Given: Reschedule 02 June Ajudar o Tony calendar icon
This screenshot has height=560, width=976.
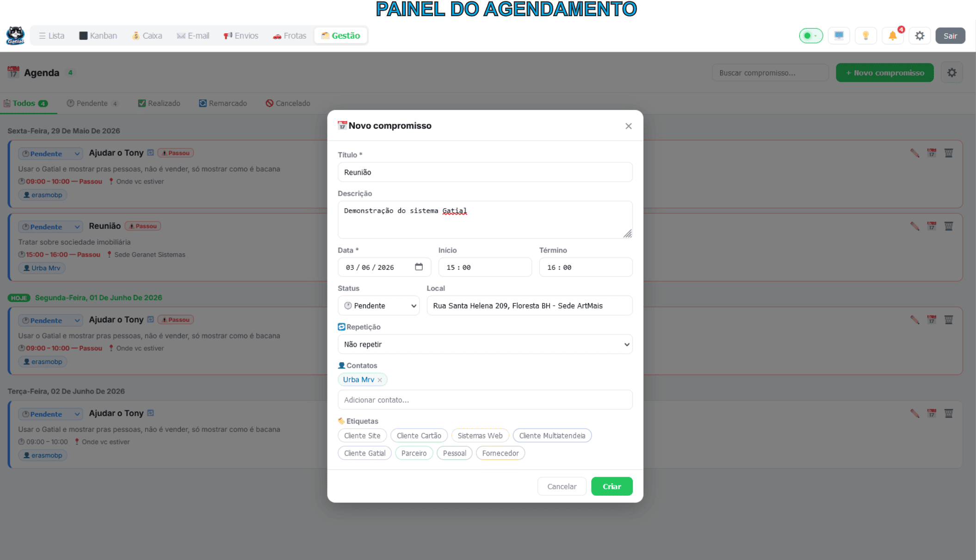Looking at the screenshot, I should pos(932,413).
